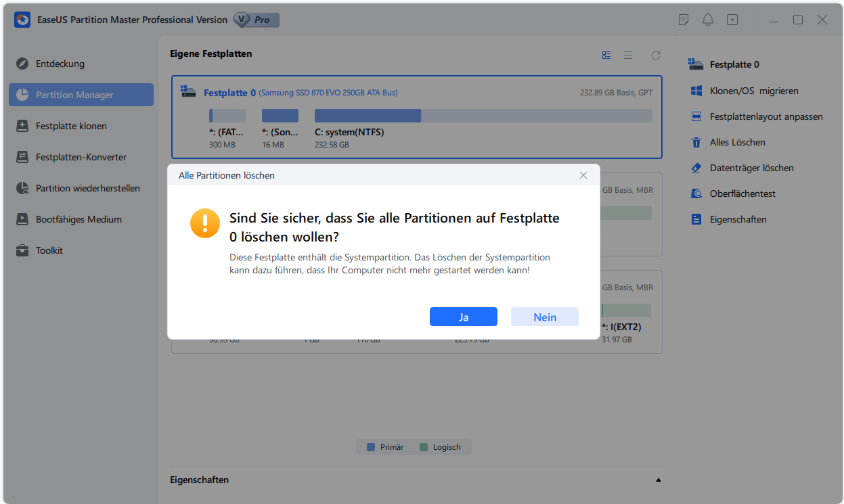Switch to card view of disks
This screenshot has width=844, height=504.
(606, 55)
